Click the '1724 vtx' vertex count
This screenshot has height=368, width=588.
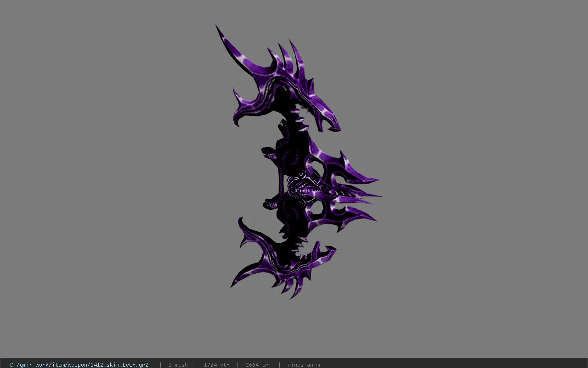click(216, 365)
